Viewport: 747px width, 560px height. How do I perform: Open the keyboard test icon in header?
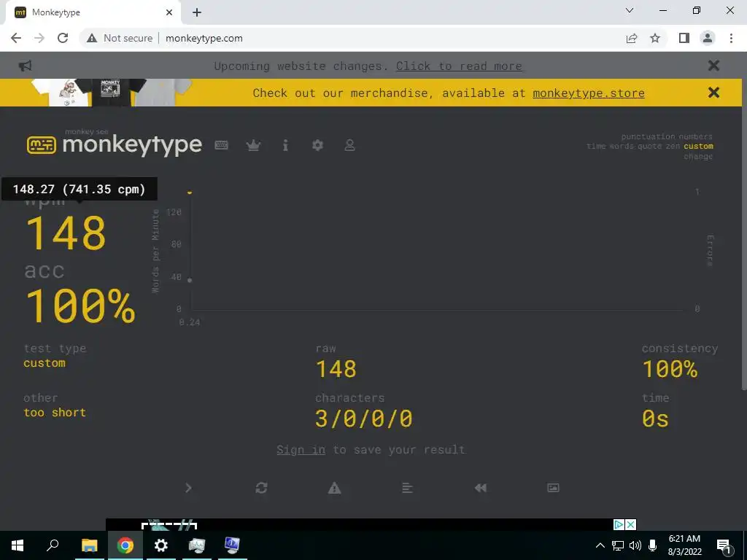pos(221,145)
